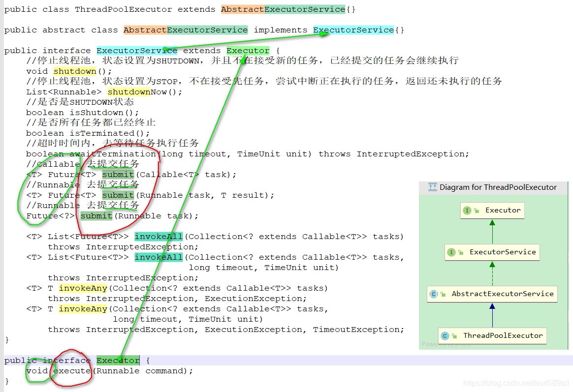Image resolution: width=573 pixels, height=392 pixels.
Task: Click the highlighted Executor in the extends clause
Action: 248,50
